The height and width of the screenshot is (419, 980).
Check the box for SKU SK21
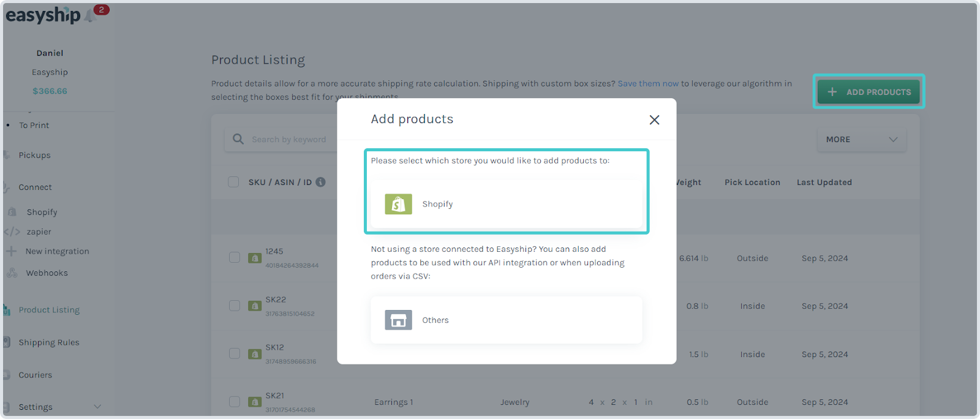click(x=235, y=402)
